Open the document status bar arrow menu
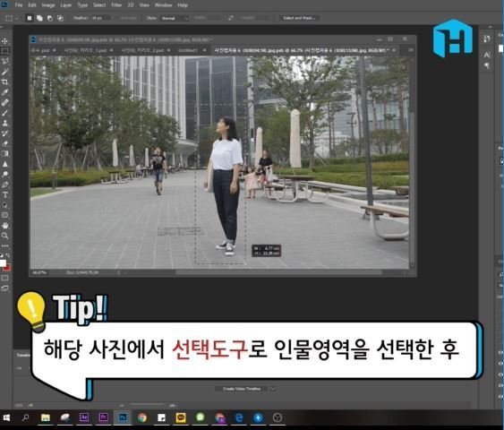Image resolution: width=504 pixels, height=430 pixels. [118, 272]
